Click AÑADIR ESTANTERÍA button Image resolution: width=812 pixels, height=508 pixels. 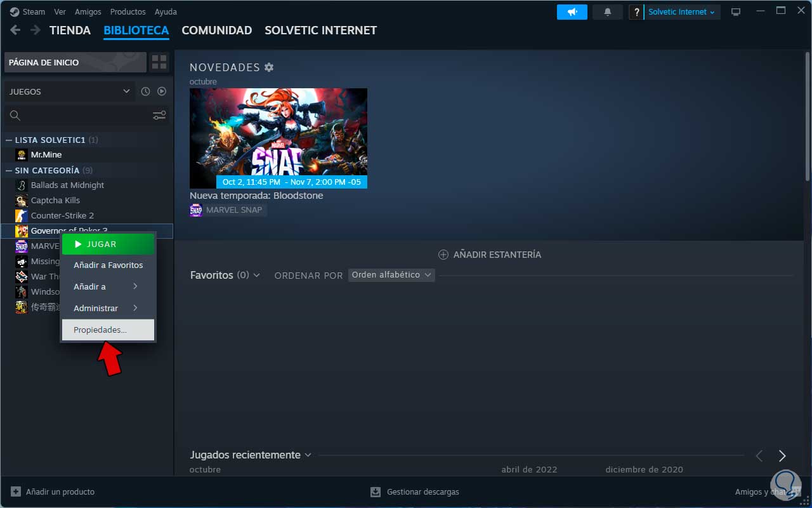pos(490,255)
